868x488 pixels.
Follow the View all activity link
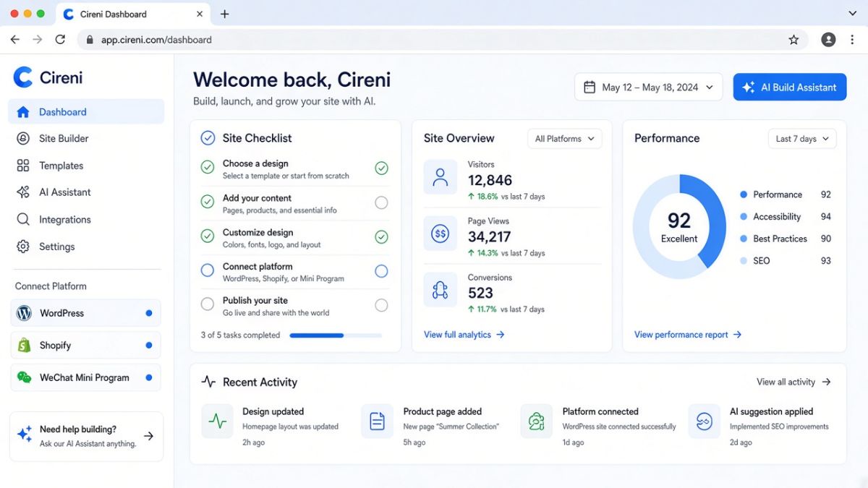point(793,382)
